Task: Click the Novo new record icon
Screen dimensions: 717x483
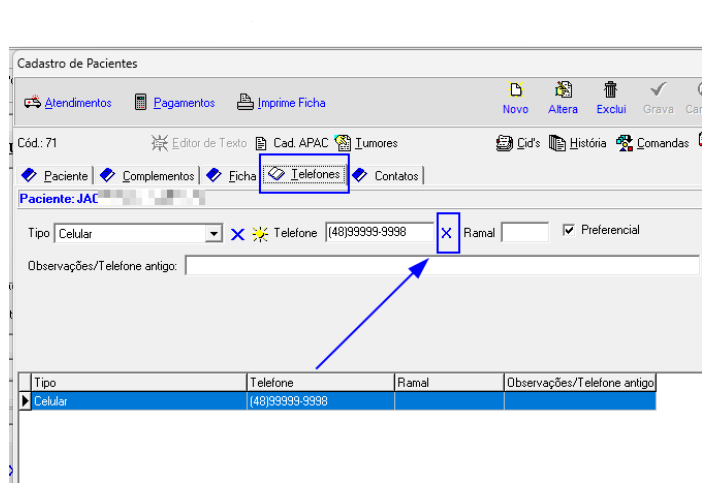Action: [515, 91]
